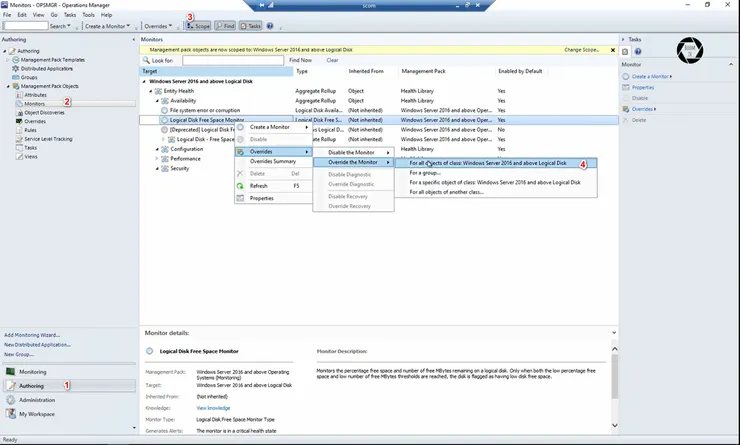Image resolution: width=740 pixels, height=445 pixels.
Task: Expand the Performance monitor node
Action: tap(157, 158)
